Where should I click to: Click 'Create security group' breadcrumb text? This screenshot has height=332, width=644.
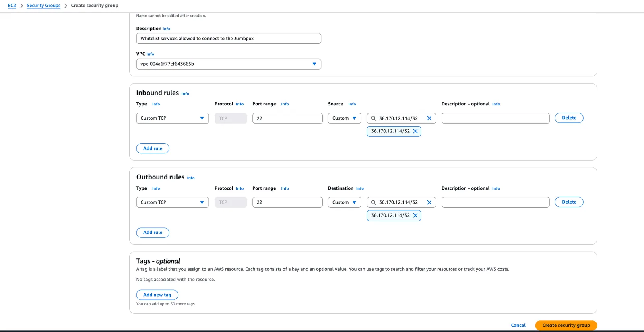(x=95, y=6)
